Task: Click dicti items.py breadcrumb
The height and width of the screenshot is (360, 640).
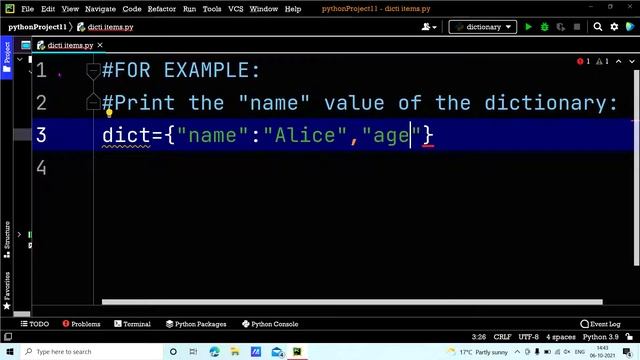Action: [x=105, y=27]
